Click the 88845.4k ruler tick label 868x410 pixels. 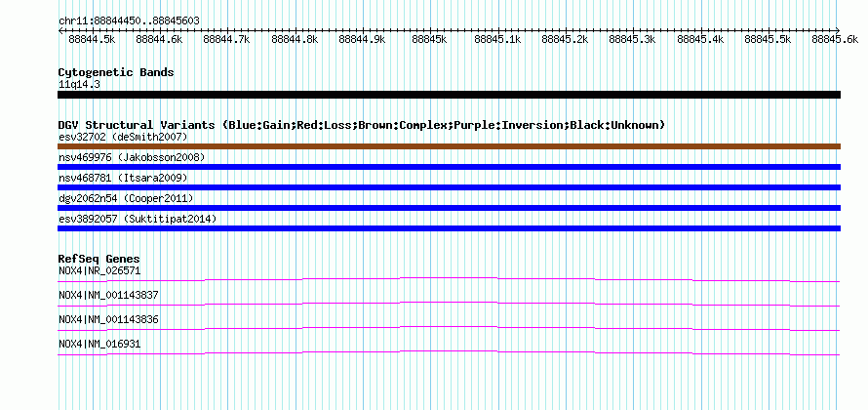[x=701, y=39]
